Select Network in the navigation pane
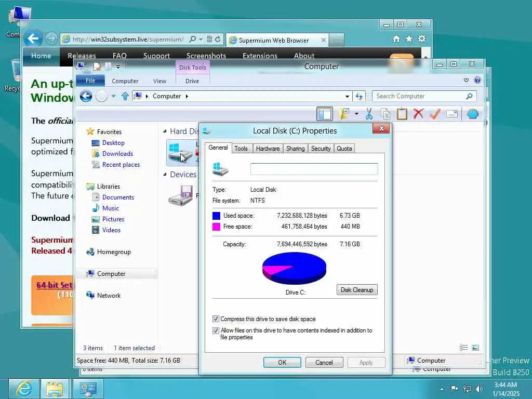Viewport: 532px width, 399px height. click(x=109, y=296)
